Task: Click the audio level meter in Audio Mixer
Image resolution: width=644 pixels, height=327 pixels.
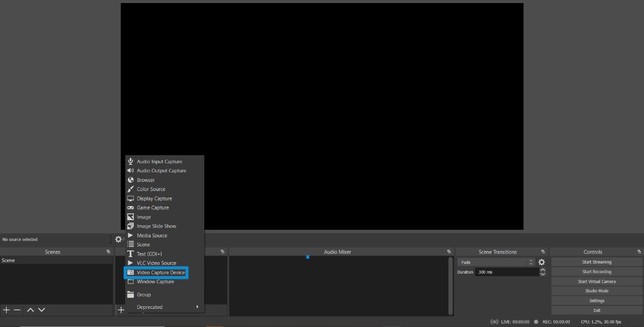Action: click(307, 257)
